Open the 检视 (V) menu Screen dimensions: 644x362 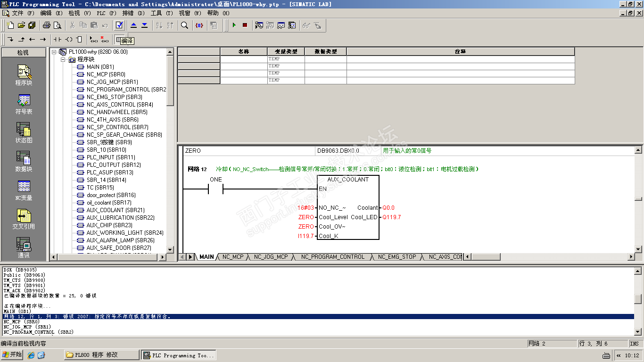click(80, 13)
